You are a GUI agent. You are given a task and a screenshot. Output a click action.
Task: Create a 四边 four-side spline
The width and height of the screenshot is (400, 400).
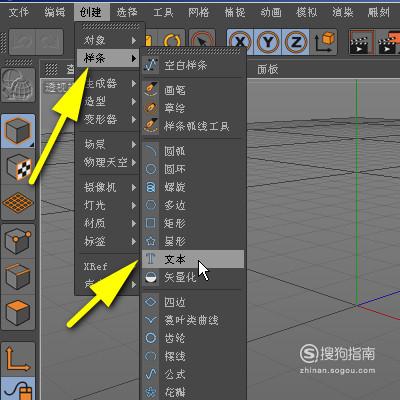coord(193,302)
